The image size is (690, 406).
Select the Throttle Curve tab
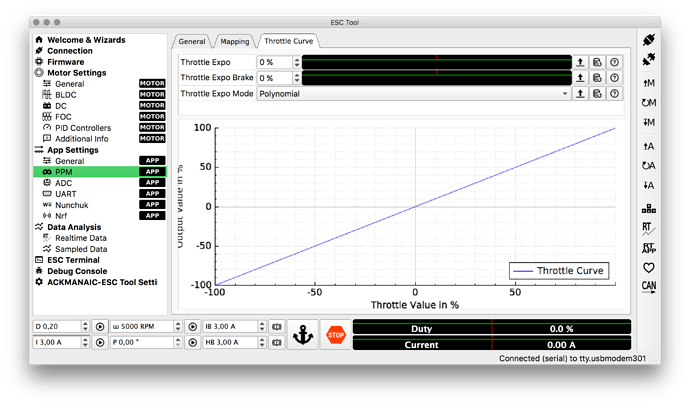(x=289, y=41)
